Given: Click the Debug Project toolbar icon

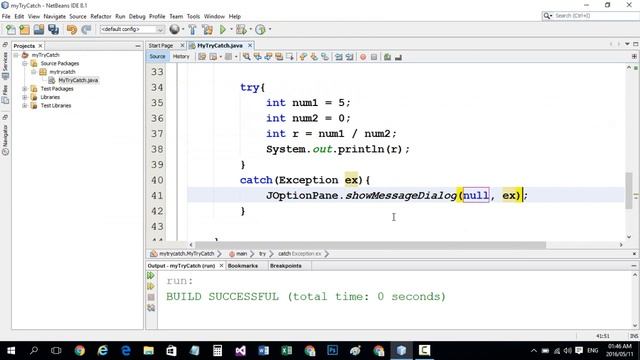Looking at the screenshot, I should pyautogui.click(x=241, y=29).
